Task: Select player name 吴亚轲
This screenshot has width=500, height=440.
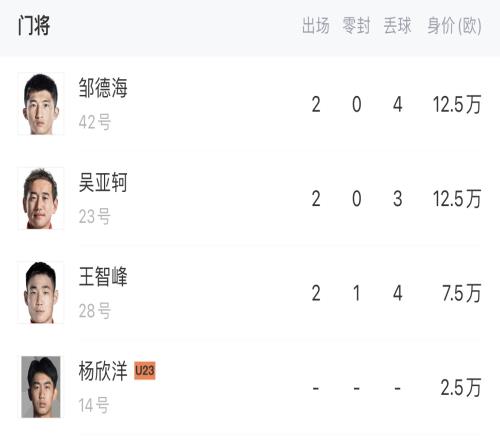Action: pyautogui.click(x=103, y=182)
